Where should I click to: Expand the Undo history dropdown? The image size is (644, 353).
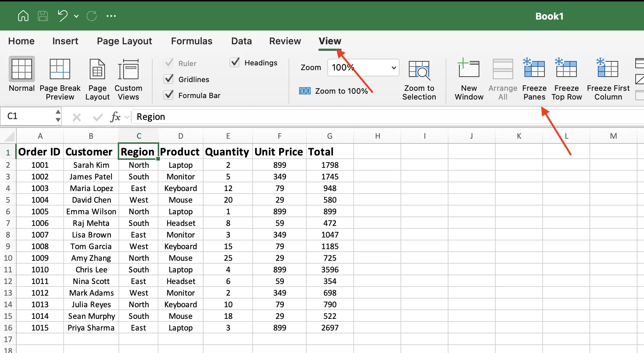click(x=76, y=16)
